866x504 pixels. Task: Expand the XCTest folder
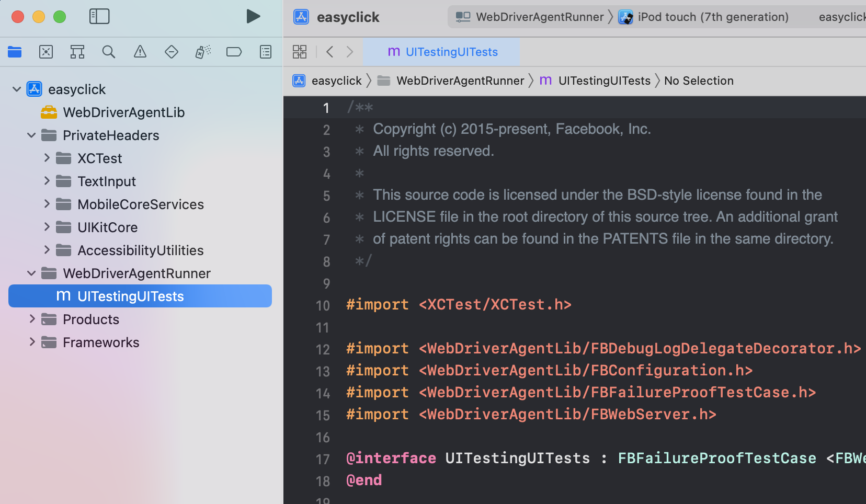coord(47,158)
